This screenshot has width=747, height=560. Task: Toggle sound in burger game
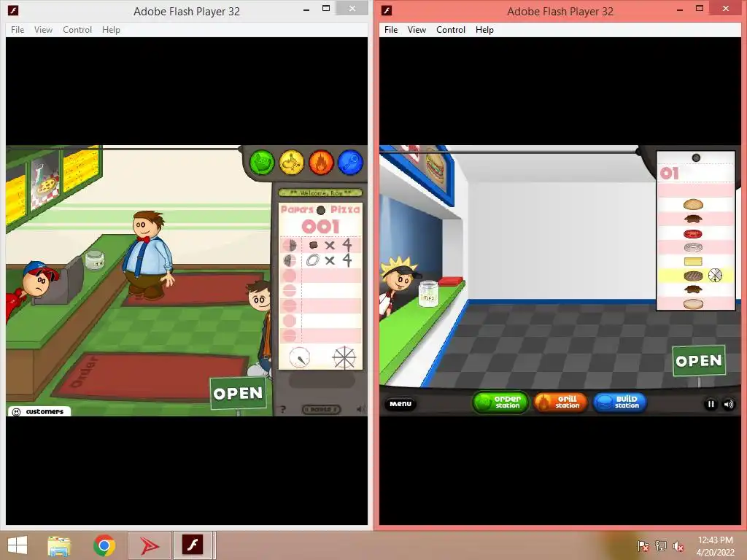coord(729,404)
